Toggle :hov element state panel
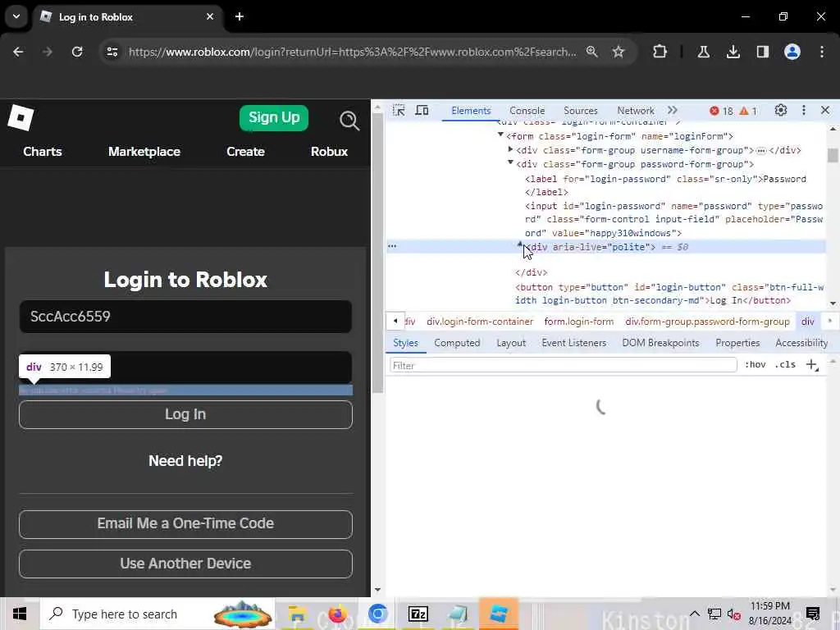This screenshot has height=630, width=840. click(x=755, y=365)
